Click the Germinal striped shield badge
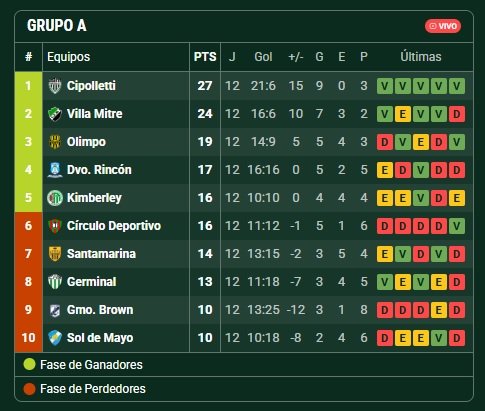The height and width of the screenshot is (411, 485). tap(55, 282)
